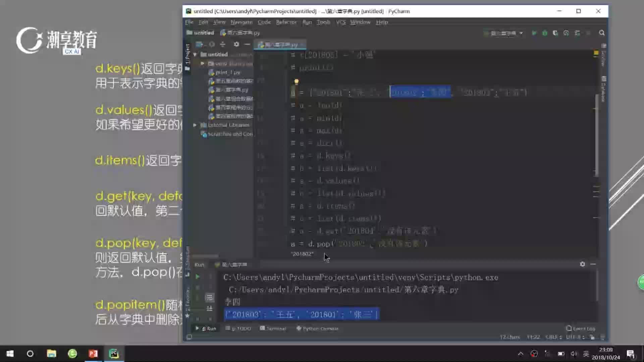Click Search Everywhere magnifier icon
Screen dimensions: 644x362
click(x=602, y=33)
